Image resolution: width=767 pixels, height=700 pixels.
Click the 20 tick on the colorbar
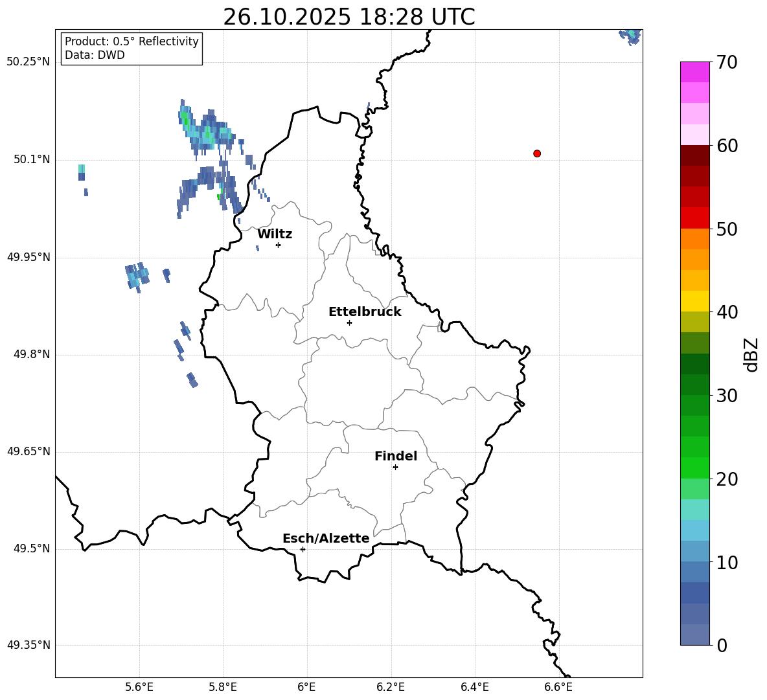tap(726, 479)
